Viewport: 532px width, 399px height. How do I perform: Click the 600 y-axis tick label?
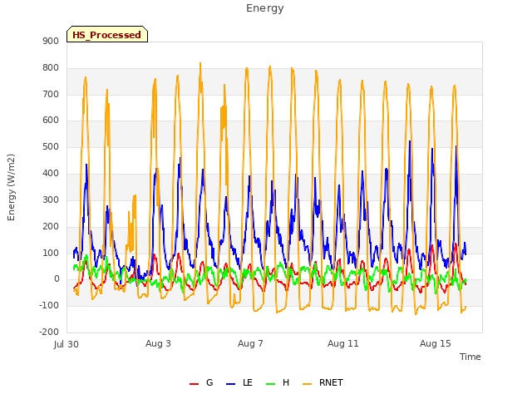pyautogui.click(x=51, y=120)
